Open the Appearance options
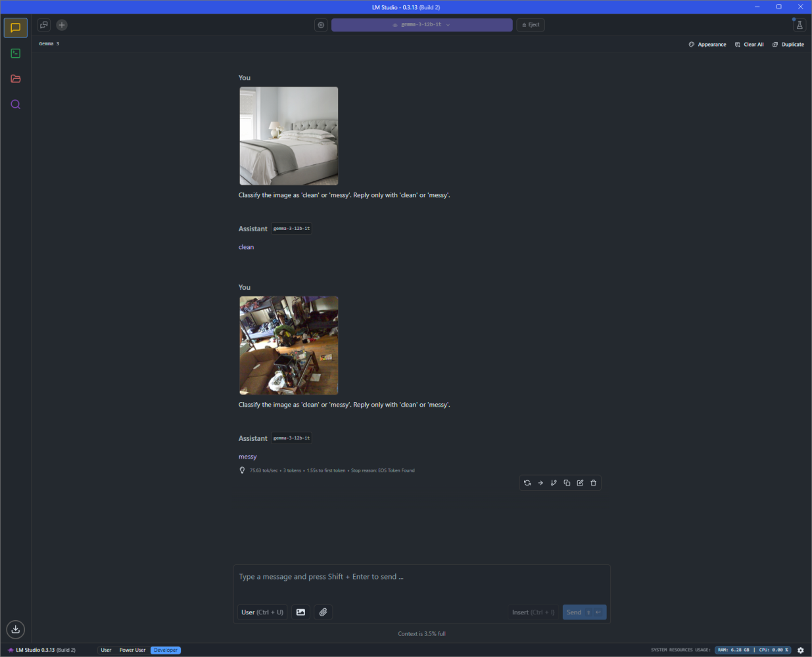The image size is (812, 657). tap(707, 45)
